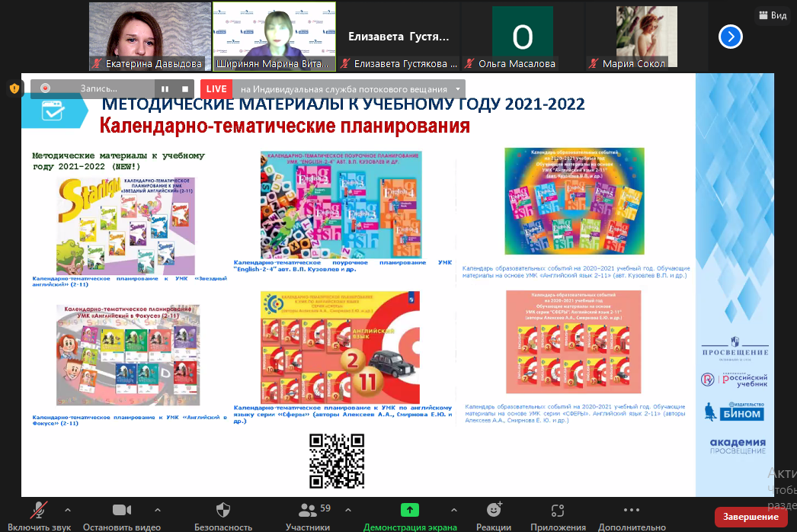Screen dimensions: 797x532
Task: Open the Безопасность shield menu
Action: pyautogui.click(x=223, y=510)
